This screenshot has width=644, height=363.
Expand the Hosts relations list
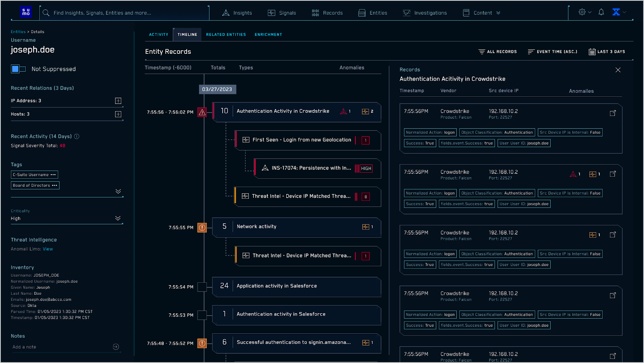[118, 114]
